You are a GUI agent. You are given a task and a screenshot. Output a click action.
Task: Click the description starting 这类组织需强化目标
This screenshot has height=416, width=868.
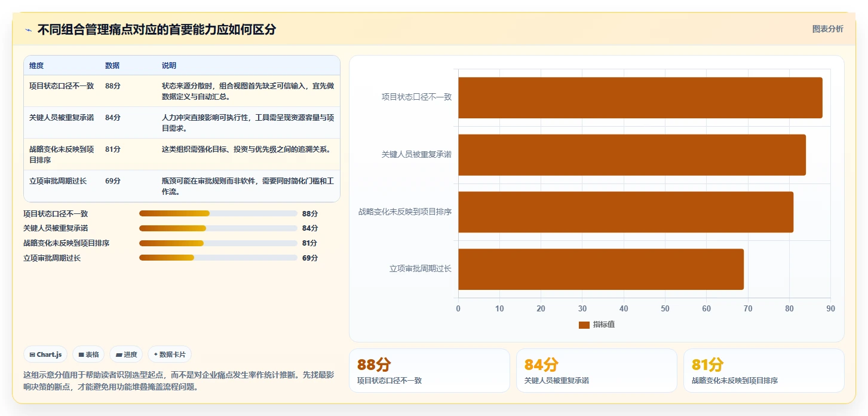point(246,149)
